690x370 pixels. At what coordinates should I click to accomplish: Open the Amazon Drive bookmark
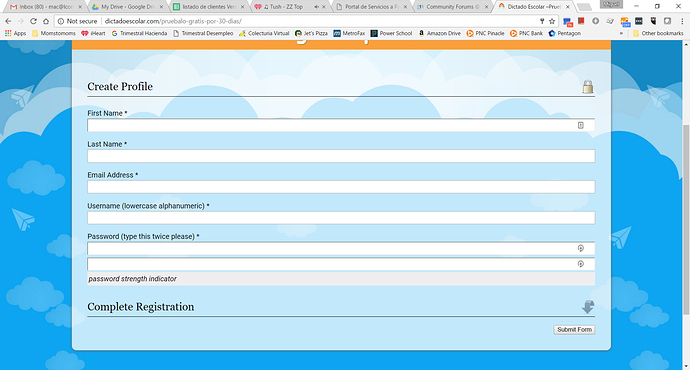click(439, 33)
